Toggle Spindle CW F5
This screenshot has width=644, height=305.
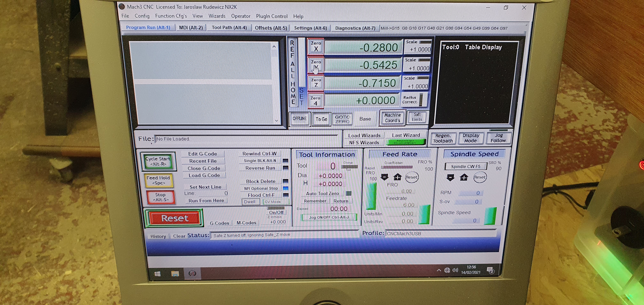click(465, 166)
